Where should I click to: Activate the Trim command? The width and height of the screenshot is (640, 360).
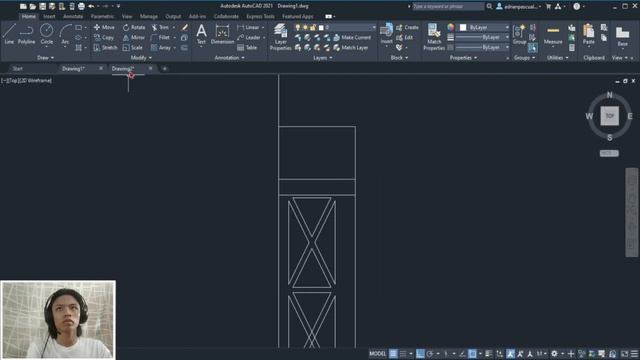click(160, 27)
